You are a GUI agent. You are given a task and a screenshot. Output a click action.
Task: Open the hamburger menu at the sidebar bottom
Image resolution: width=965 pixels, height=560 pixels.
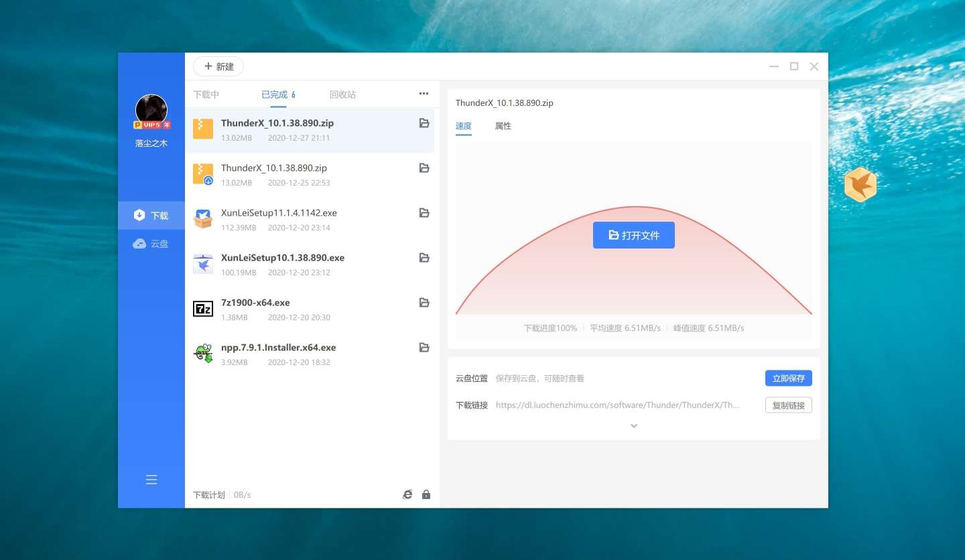(151, 480)
